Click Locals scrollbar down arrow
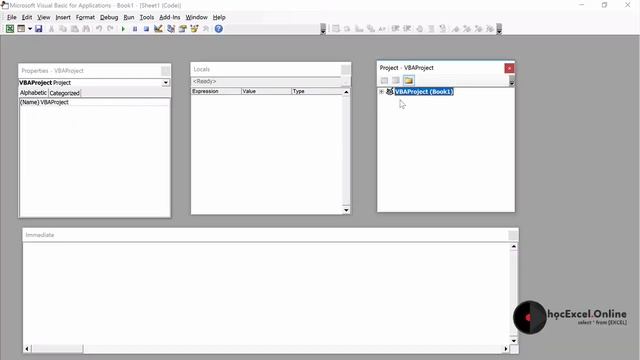 tap(346, 210)
